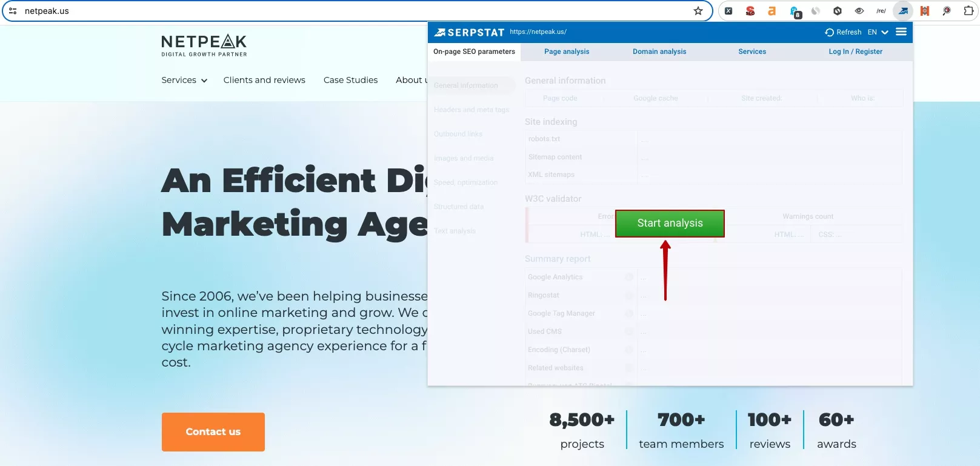Click the Netpeak logo

(204, 45)
